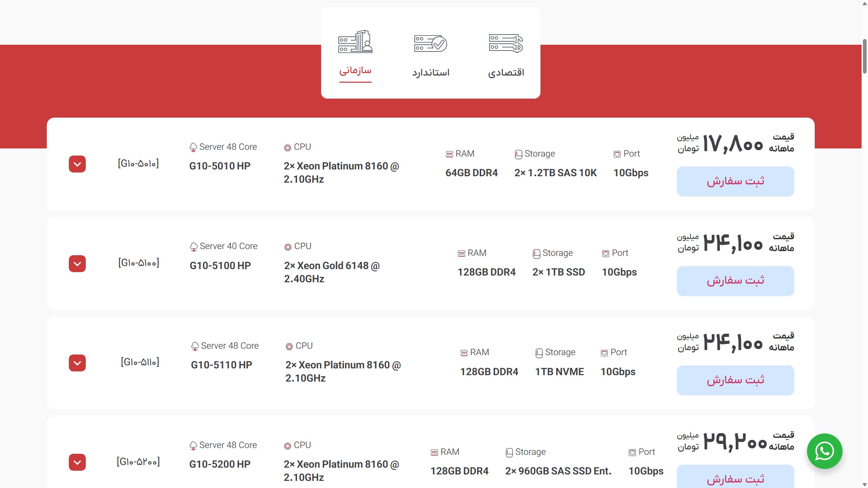Expand G10-5200 HP server details
This screenshot has width=868, height=488.
click(77, 462)
